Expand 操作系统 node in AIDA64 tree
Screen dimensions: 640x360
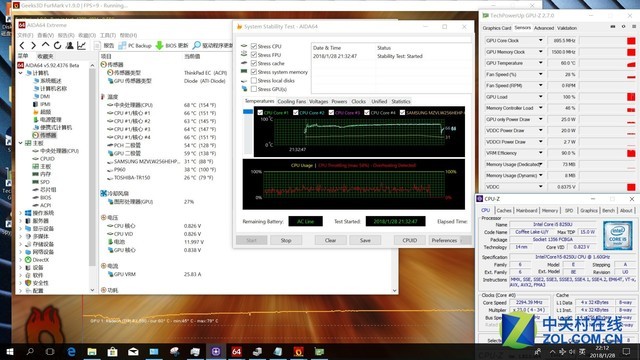tap(21, 213)
